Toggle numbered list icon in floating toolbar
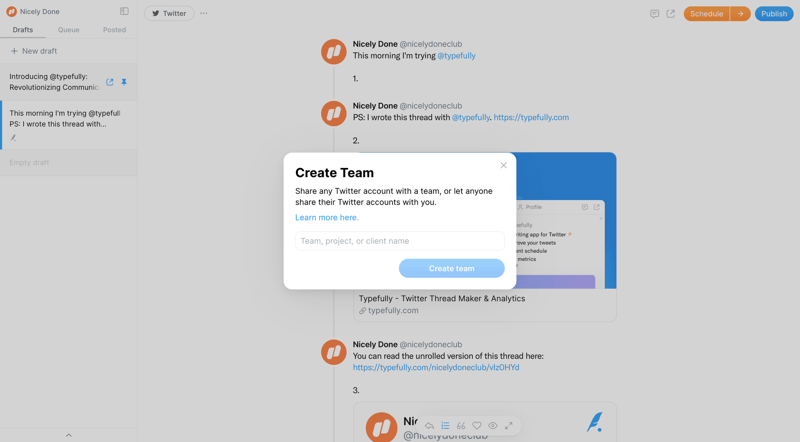This screenshot has height=442, width=800. 445,426
